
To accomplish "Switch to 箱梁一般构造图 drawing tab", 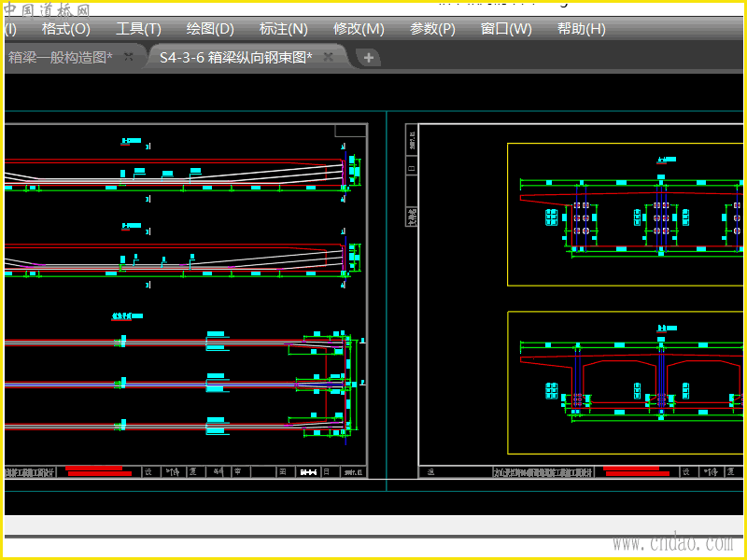I will [61, 58].
